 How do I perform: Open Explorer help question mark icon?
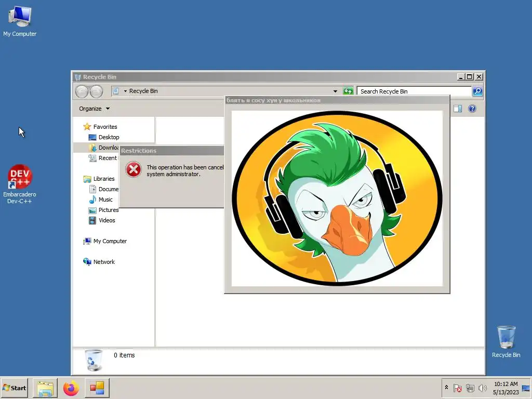[x=472, y=109]
